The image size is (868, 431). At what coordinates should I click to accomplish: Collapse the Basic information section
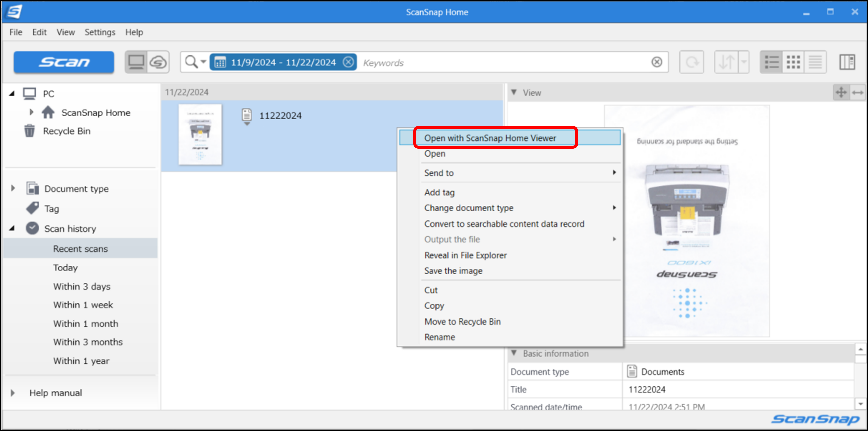coord(514,353)
